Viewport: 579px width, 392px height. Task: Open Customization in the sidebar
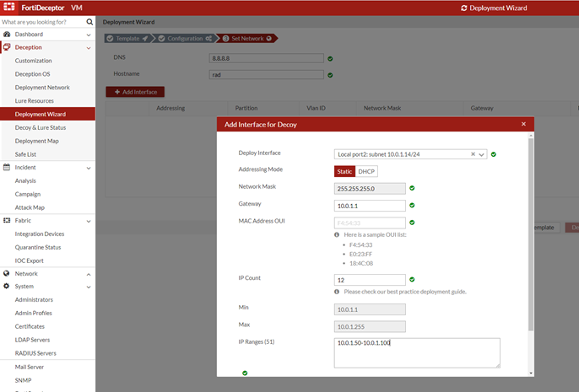pyautogui.click(x=33, y=61)
